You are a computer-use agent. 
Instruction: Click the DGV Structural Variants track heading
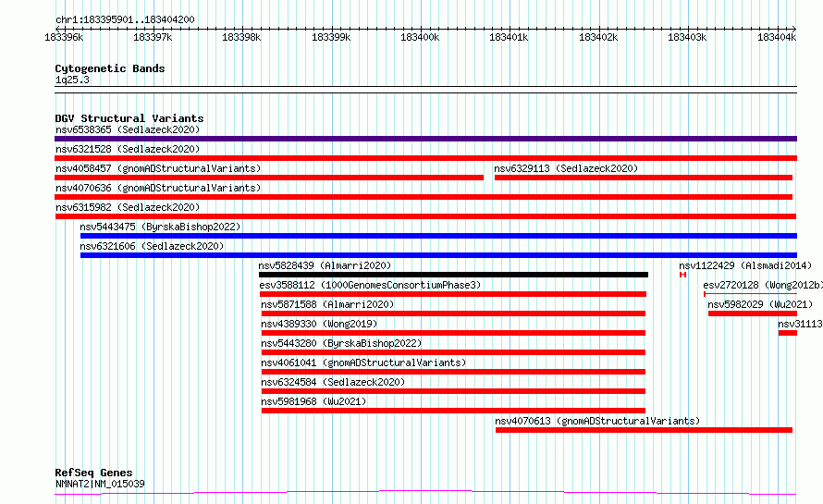[129, 118]
